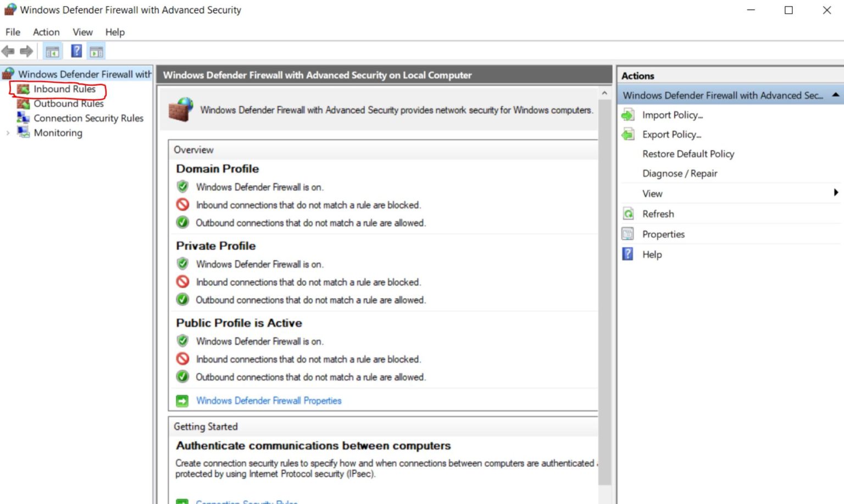844x504 pixels.
Task: Select Inbound Rules in the tree
Action: (x=64, y=89)
